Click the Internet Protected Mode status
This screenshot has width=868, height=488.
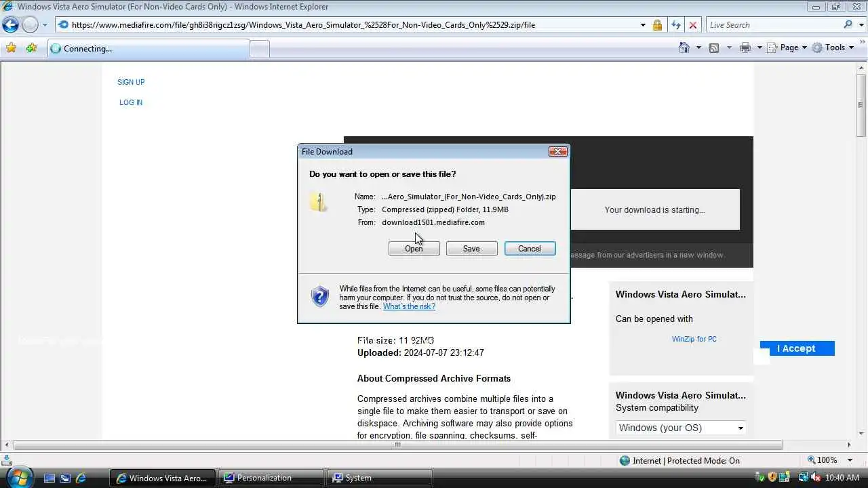pyautogui.click(x=679, y=461)
